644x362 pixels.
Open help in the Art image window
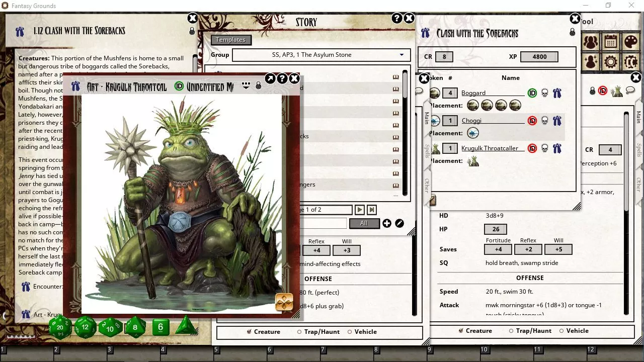coord(282,79)
